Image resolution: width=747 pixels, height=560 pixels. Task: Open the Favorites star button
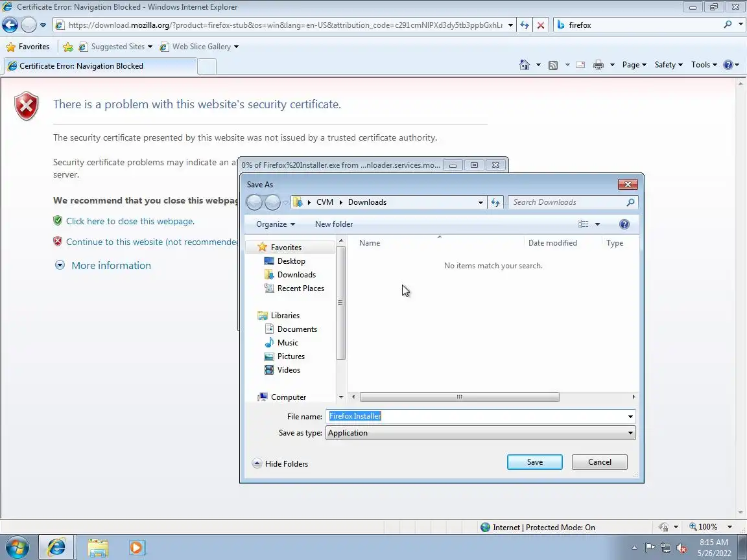pyautogui.click(x=28, y=47)
